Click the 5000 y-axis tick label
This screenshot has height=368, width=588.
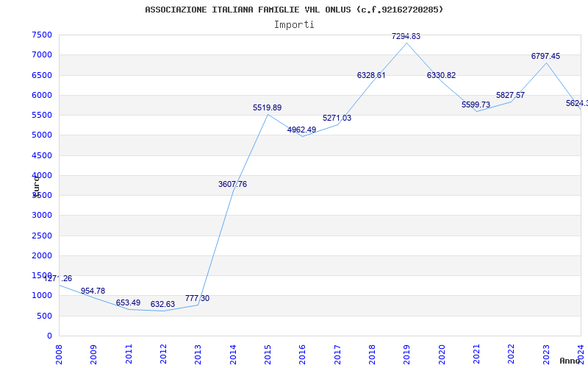[42, 135]
